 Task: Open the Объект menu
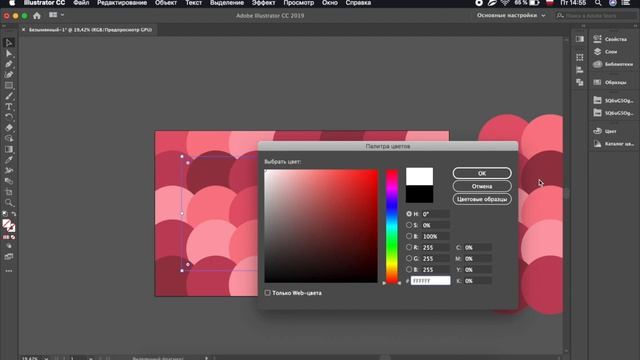(x=166, y=3)
